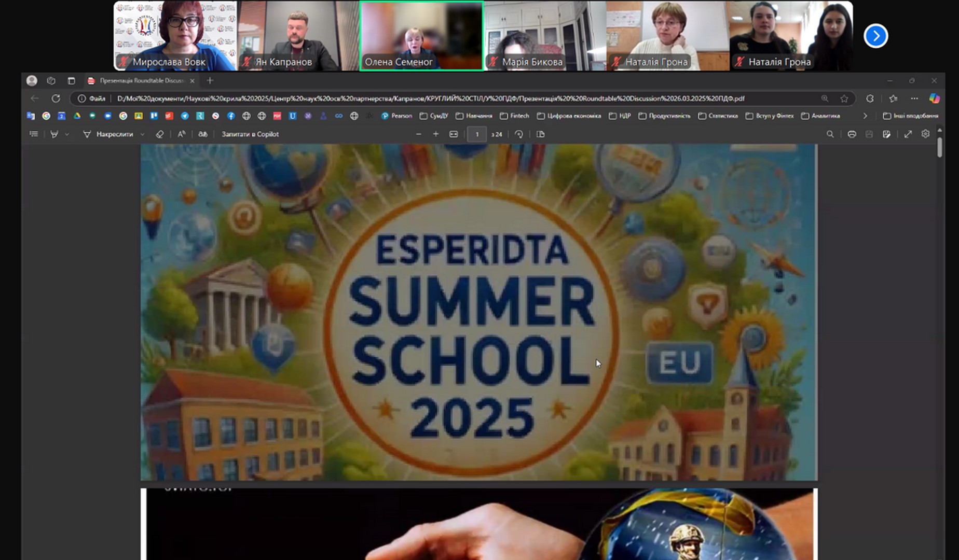The image size is (959, 560).
Task: Open СумДУ bookmarks folder
Action: point(434,116)
